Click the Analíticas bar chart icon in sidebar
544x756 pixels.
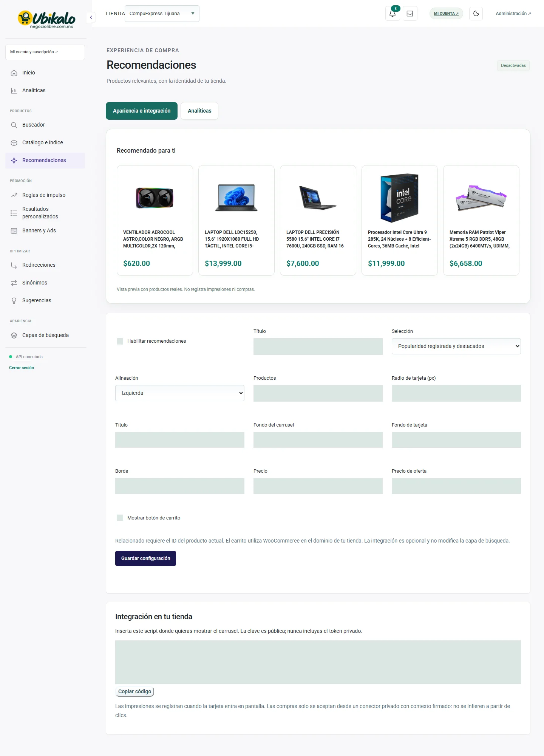[14, 91]
